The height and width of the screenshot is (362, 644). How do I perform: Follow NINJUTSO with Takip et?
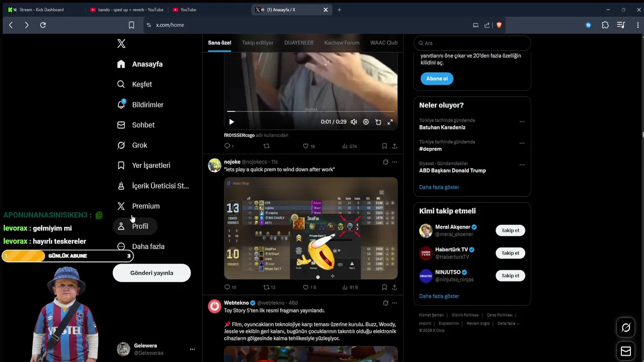[510, 276]
